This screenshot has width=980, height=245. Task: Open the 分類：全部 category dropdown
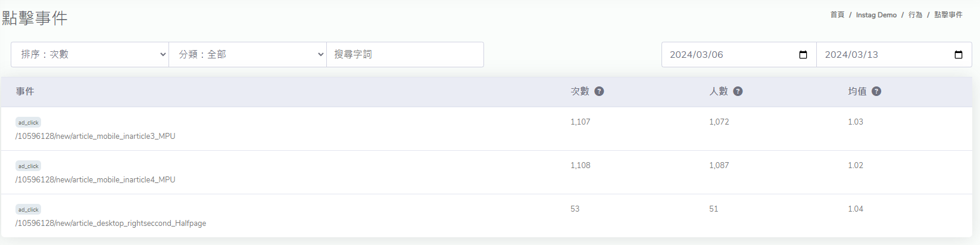tap(248, 54)
